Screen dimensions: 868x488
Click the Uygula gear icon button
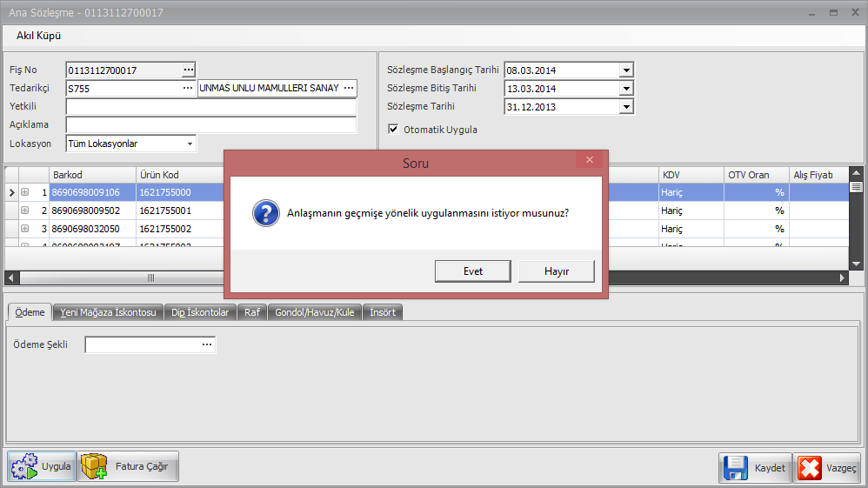point(24,466)
